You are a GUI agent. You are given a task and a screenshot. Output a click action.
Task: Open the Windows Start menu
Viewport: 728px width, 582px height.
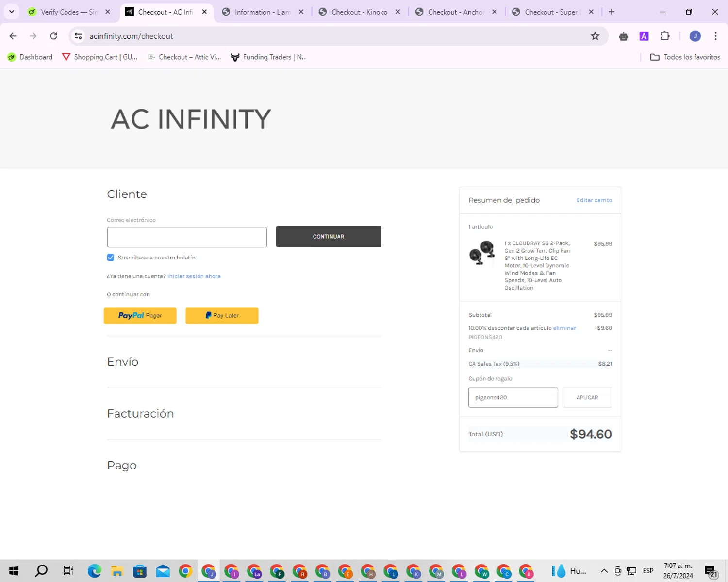coord(14,571)
